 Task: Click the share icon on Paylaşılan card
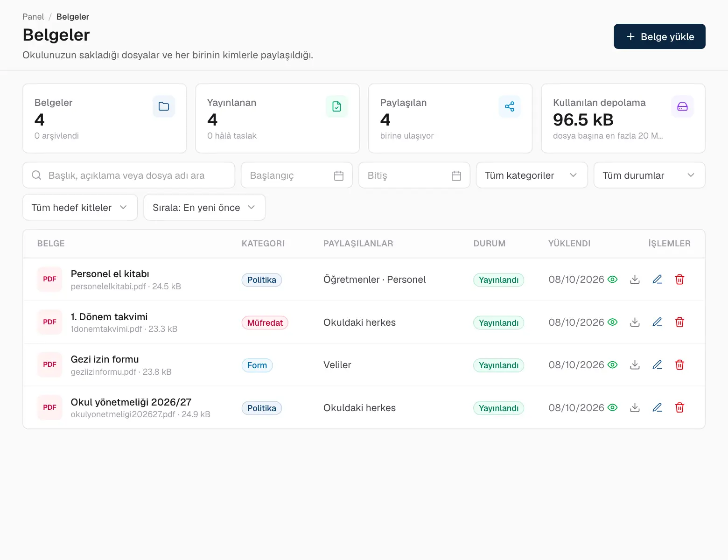[510, 106]
